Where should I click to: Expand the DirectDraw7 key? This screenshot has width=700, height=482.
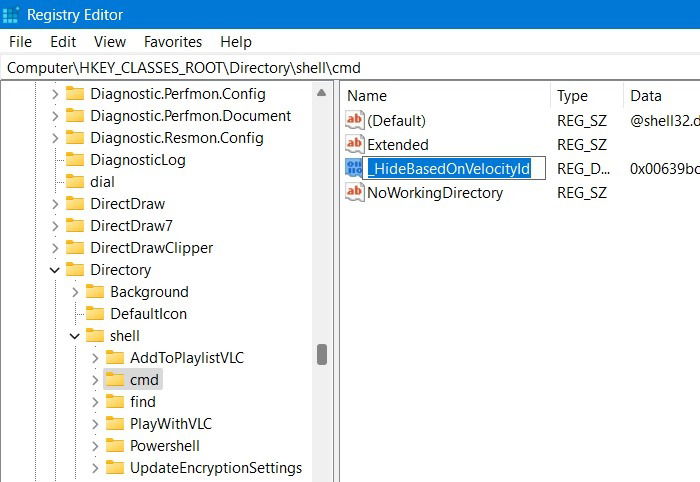55,226
